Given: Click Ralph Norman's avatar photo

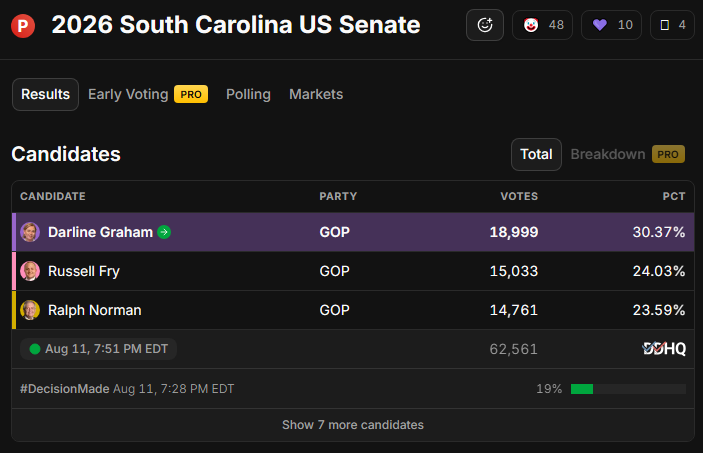Looking at the screenshot, I should (x=30, y=310).
